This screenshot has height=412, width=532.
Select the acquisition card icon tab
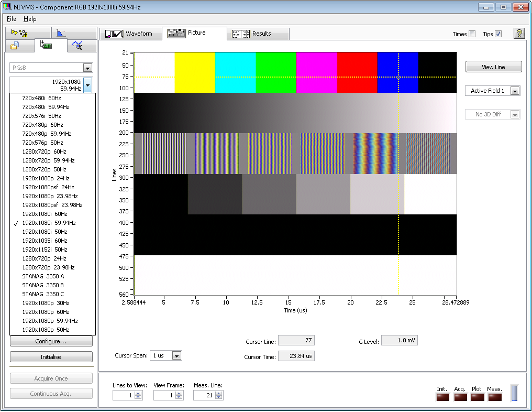tap(46, 46)
